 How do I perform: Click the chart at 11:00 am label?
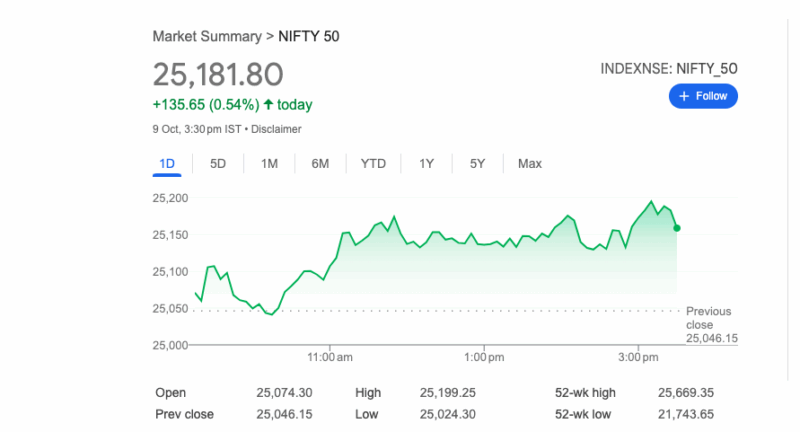click(x=330, y=357)
